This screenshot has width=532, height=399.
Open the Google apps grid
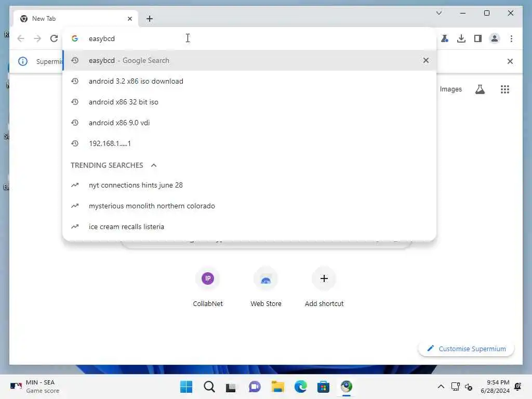coord(505,89)
